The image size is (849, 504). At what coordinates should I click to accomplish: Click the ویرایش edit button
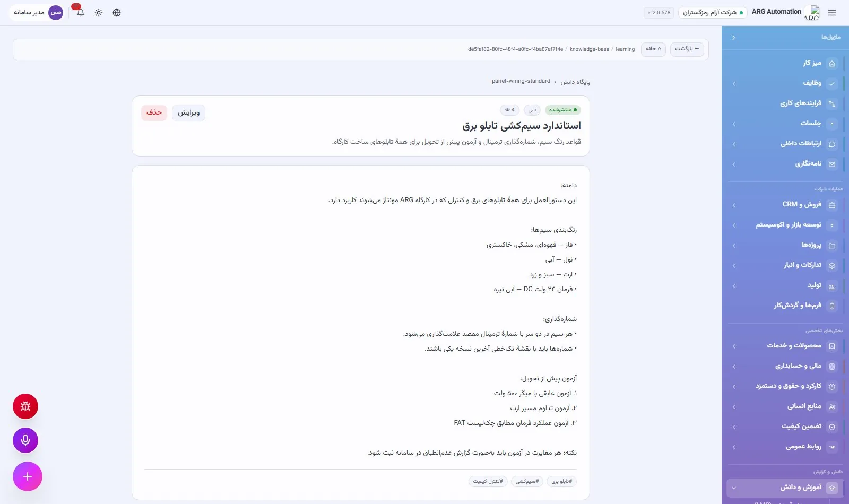(188, 112)
